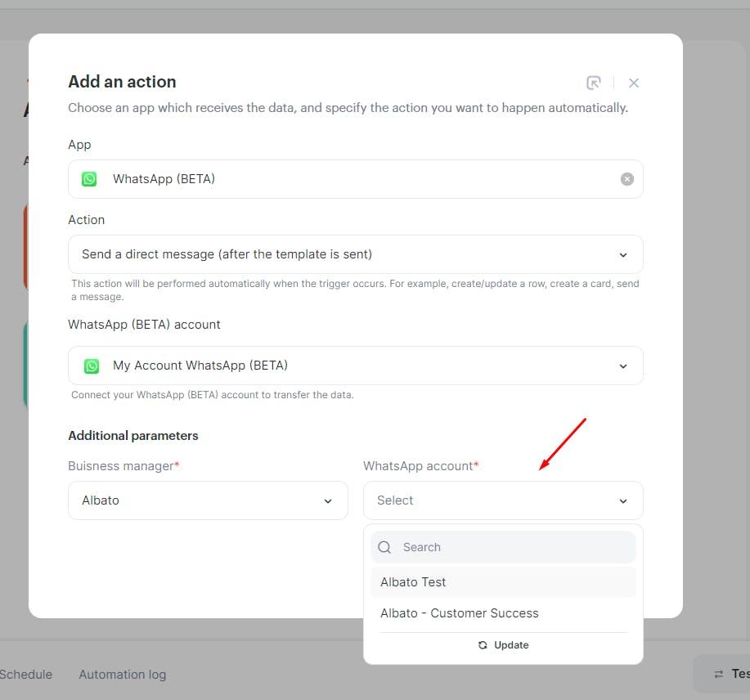Clear the selected WhatsApp (BETA) app
Image resolution: width=750 pixels, height=700 pixels.
click(627, 179)
